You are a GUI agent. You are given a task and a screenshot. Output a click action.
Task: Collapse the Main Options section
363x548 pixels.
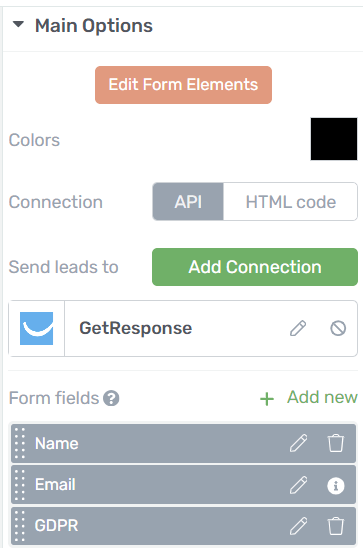[18, 24]
